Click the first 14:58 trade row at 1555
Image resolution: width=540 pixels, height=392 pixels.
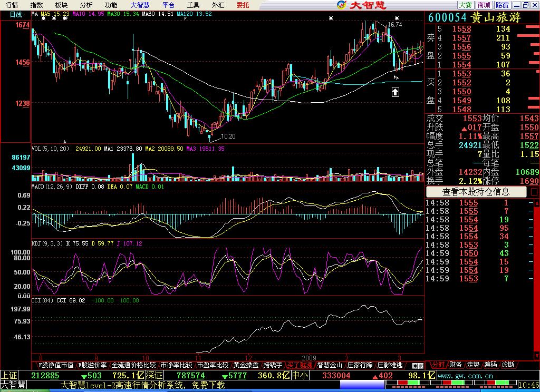(x=479, y=203)
